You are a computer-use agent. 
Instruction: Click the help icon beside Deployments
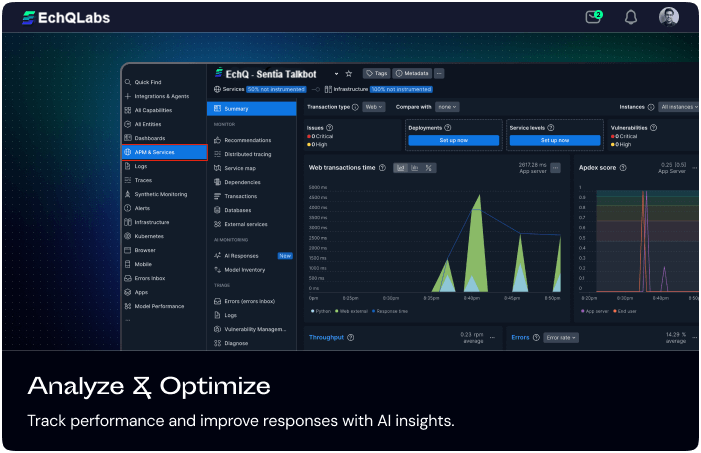pyautogui.click(x=446, y=128)
